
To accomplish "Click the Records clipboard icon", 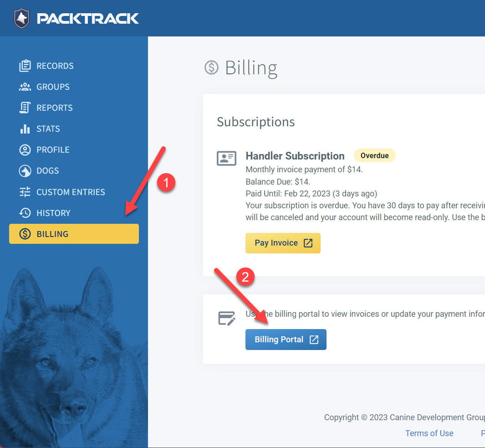I will pos(25,66).
